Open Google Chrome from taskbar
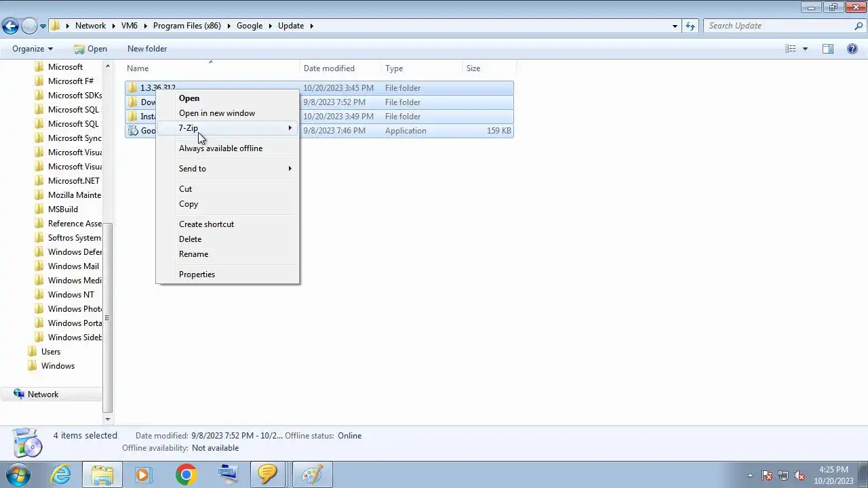The width and height of the screenshot is (868, 488). coord(186,474)
